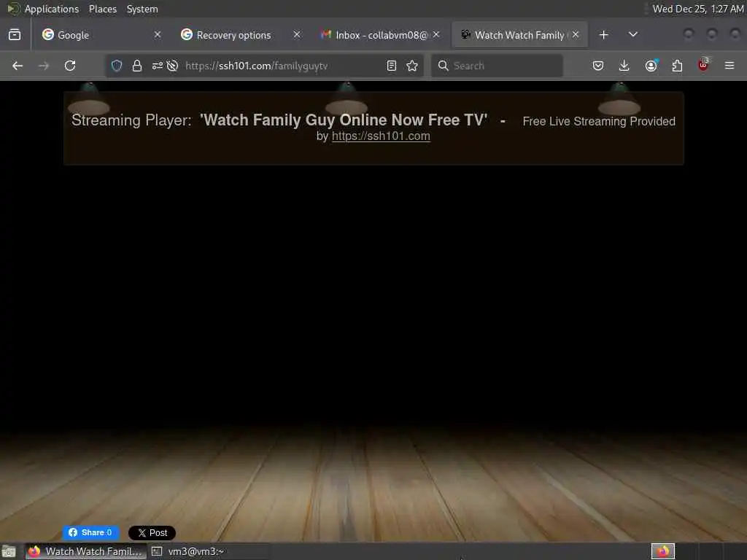Expand the list all tabs chevron
747x560 pixels.
tap(633, 34)
